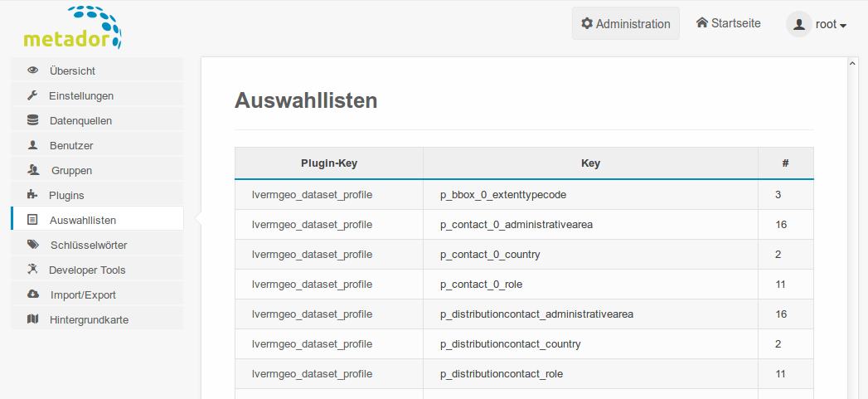This screenshot has width=868, height=399.
Task: Click count 16 in p_contact_0_administrativearea row
Action: (x=781, y=225)
